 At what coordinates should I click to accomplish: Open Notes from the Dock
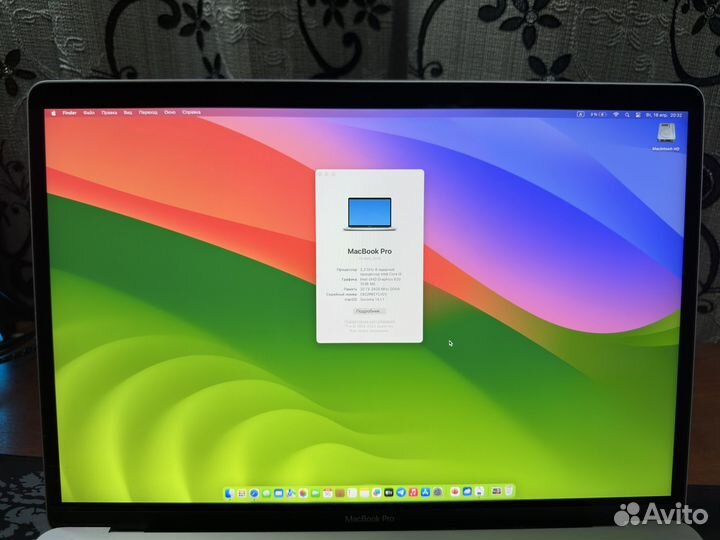[365, 493]
